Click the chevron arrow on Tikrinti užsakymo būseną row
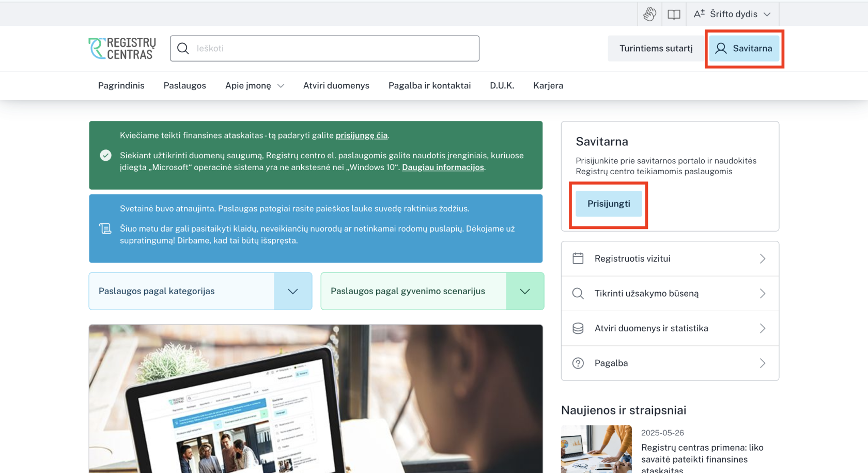The image size is (868, 473). pos(763,294)
